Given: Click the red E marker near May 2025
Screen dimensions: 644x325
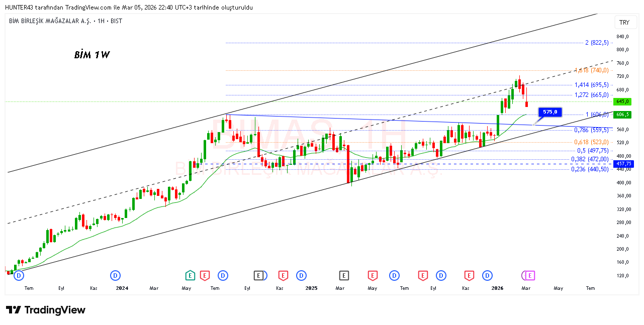Looking at the screenshot, I should [373, 275].
